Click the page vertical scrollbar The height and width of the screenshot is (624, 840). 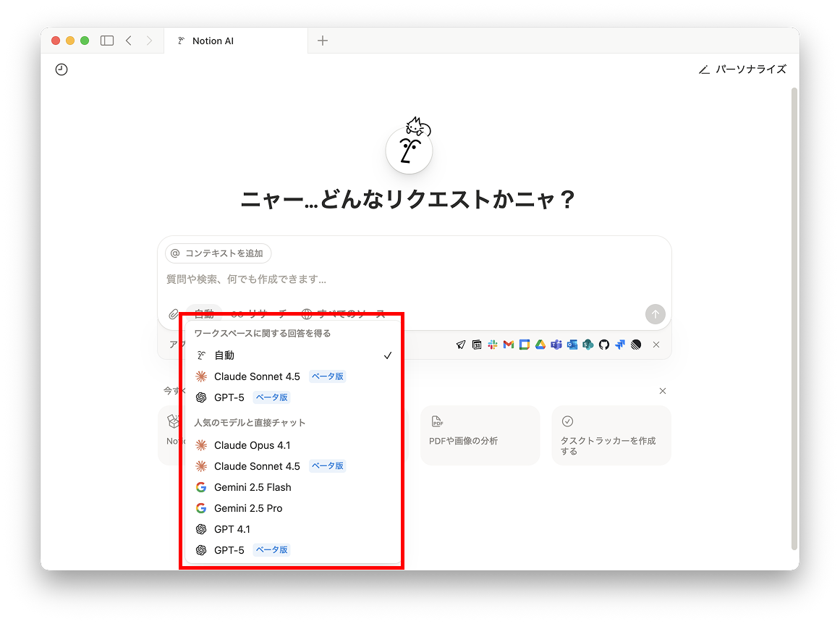(x=794, y=319)
